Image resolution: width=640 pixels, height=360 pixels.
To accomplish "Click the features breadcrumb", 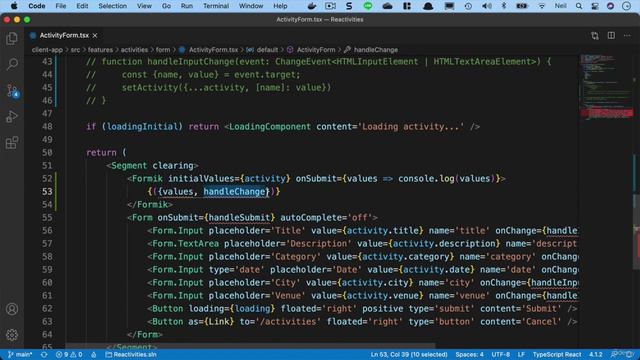I will pyautogui.click(x=100, y=50).
